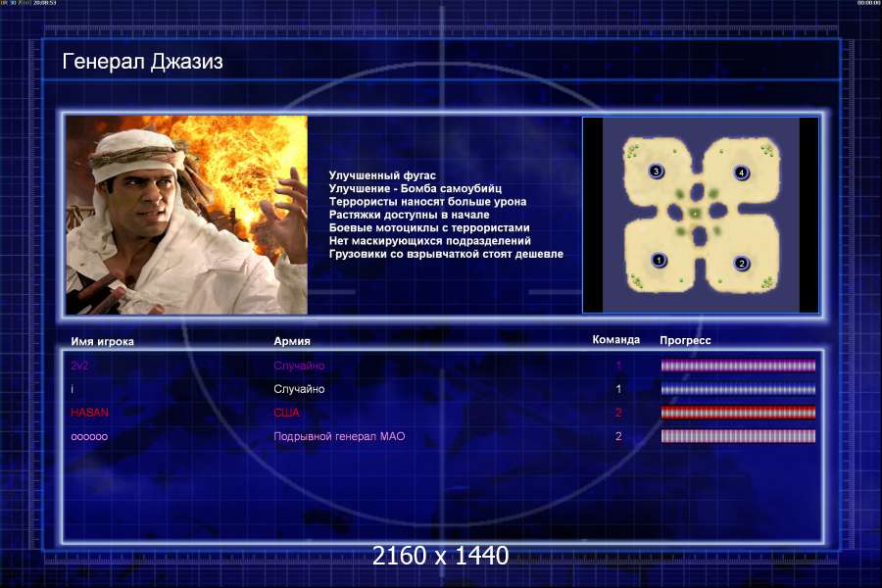Click 'Террористы наносят больше урона' line
Image resolution: width=882 pixels, height=588 pixels.
[427, 202]
